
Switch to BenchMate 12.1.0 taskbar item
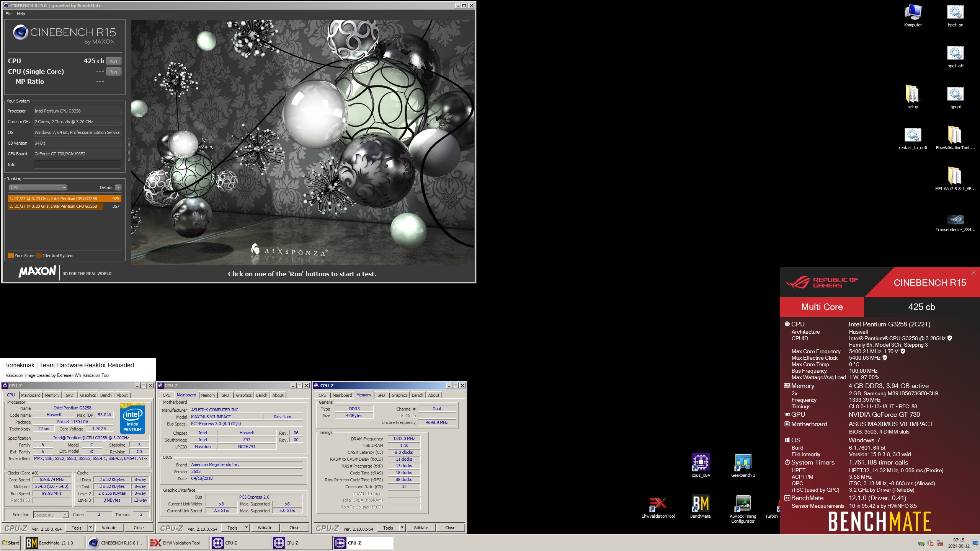coord(55,543)
